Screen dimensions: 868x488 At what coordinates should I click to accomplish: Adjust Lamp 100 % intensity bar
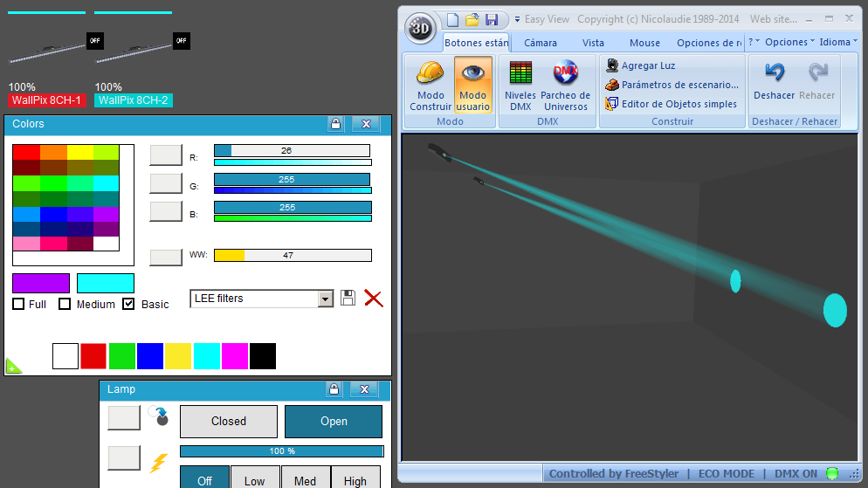[x=282, y=451]
